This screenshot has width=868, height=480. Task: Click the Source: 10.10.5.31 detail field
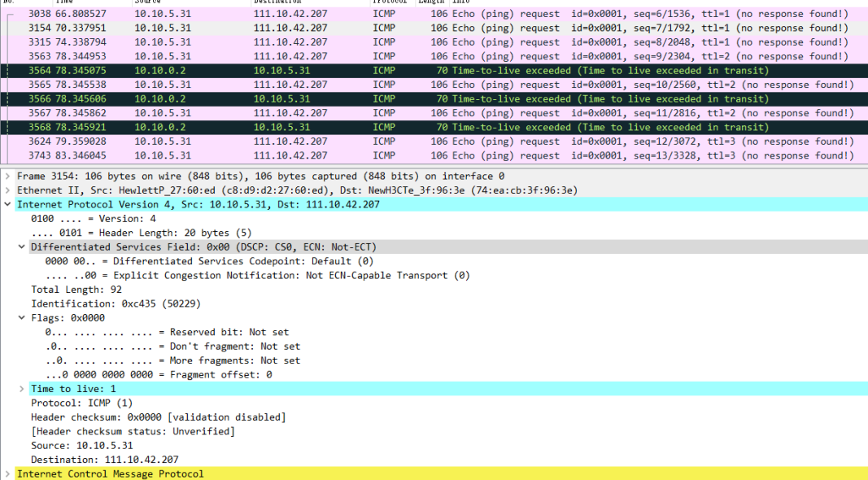82,446
